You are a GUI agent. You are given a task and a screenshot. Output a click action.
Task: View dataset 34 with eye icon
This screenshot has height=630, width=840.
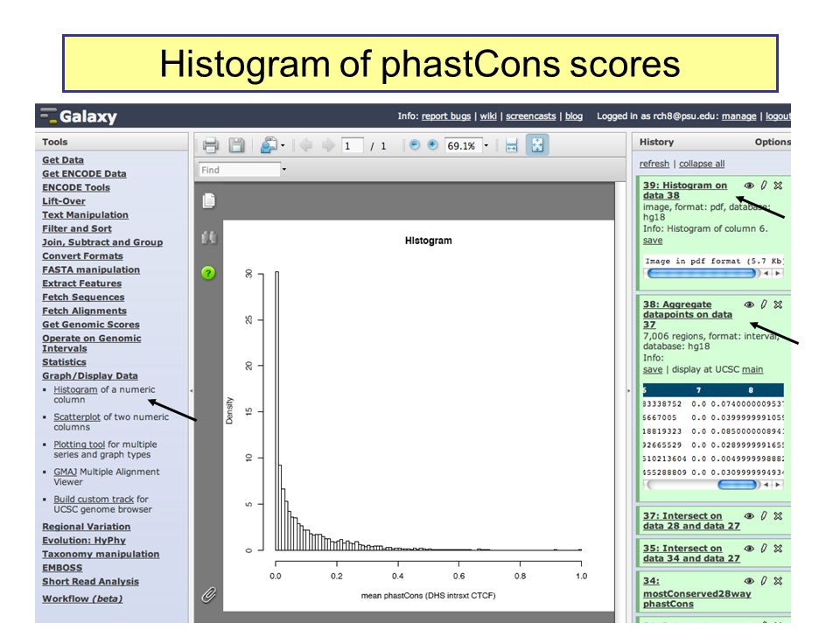point(749,581)
